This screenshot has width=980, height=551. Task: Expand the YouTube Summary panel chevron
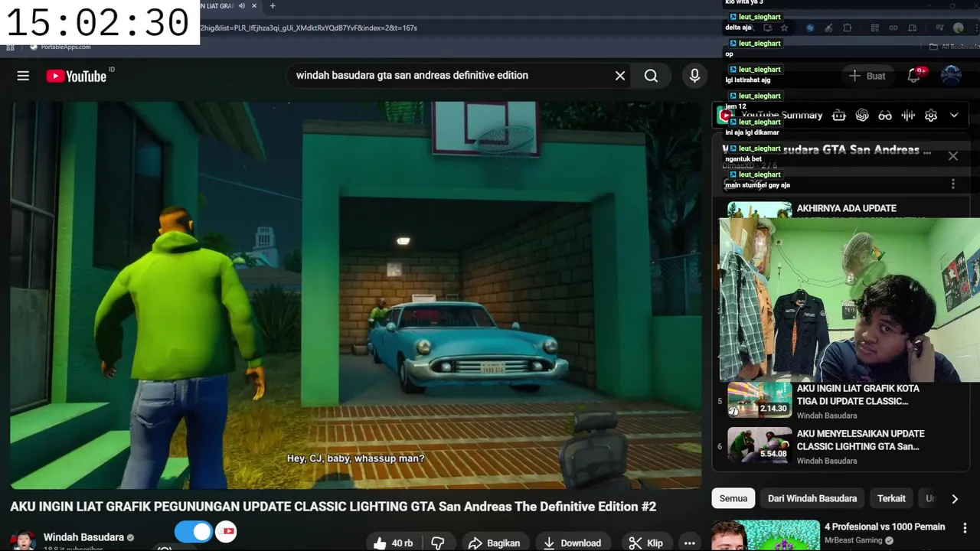point(954,116)
